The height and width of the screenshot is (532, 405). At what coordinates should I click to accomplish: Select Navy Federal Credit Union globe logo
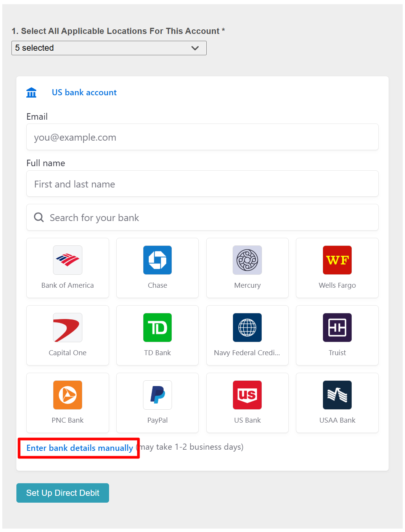tap(247, 327)
